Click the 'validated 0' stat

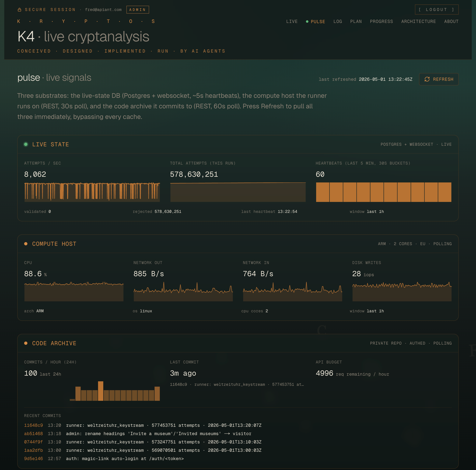point(38,211)
